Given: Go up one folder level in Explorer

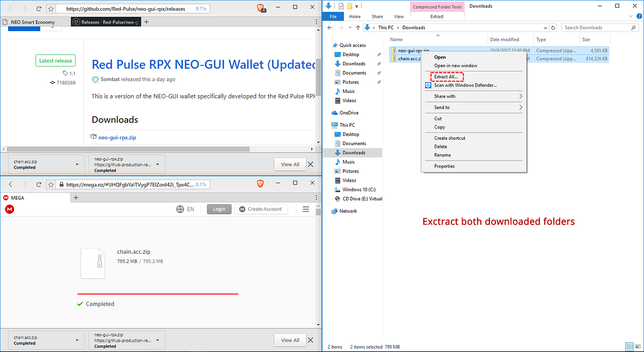Looking at the screenshot, I should [x=357, y=27].
